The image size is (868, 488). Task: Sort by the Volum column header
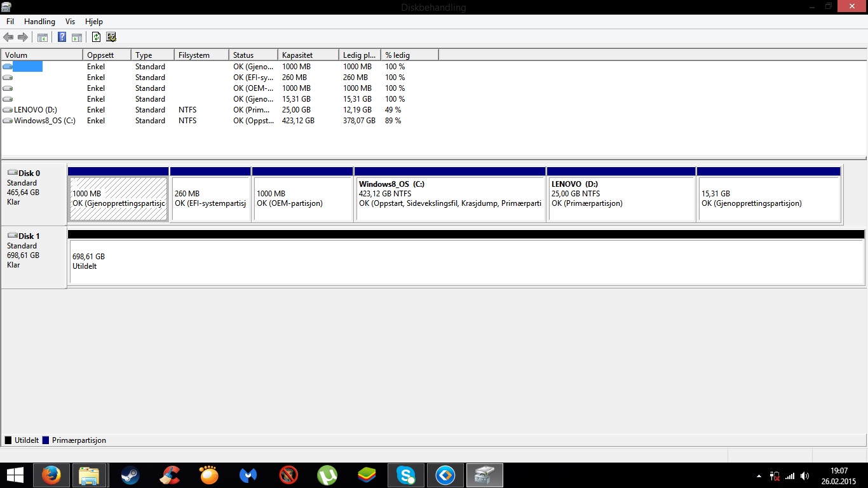tap(42, 55)
